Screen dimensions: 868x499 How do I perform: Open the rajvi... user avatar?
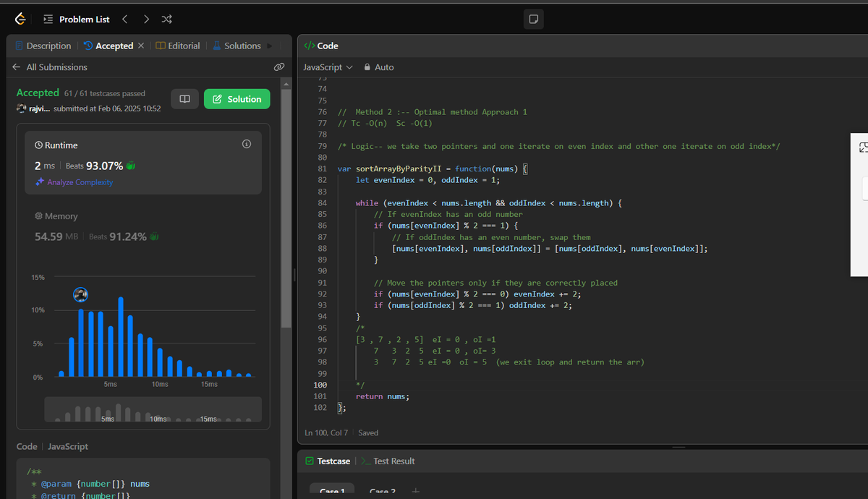pos(21,108)
